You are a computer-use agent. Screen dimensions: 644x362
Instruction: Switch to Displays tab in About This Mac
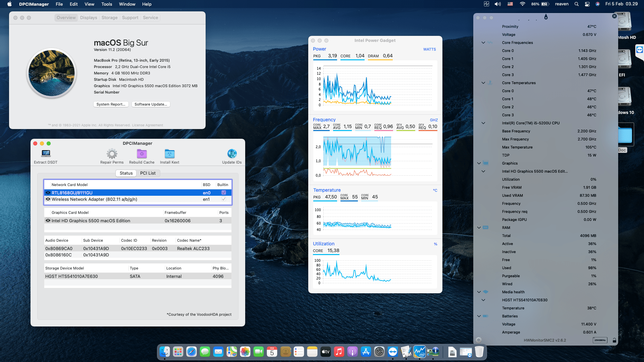point(89,18)
